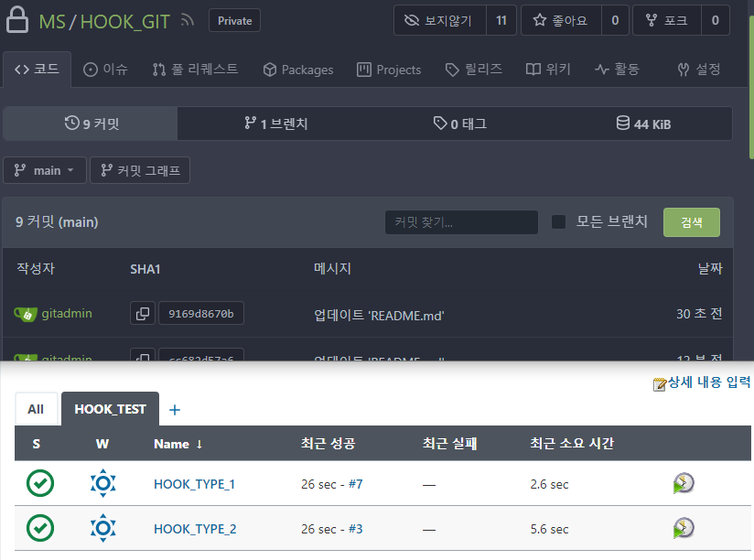The height and width of the screenshot is (560, 754).
Task: Open the Projects tab
Action: (389, 70)
